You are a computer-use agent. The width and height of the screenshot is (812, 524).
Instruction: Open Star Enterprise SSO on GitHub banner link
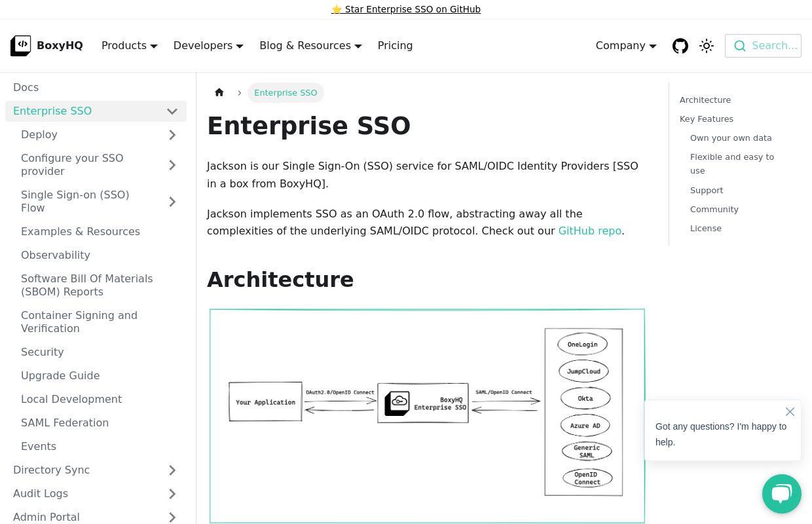tap(406, 9)
